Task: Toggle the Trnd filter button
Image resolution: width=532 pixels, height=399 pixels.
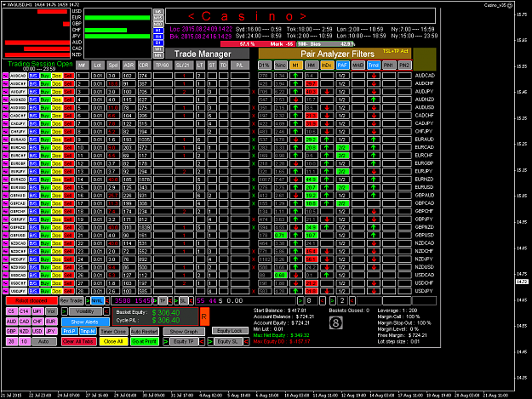Action: click(x=373, y=66)
